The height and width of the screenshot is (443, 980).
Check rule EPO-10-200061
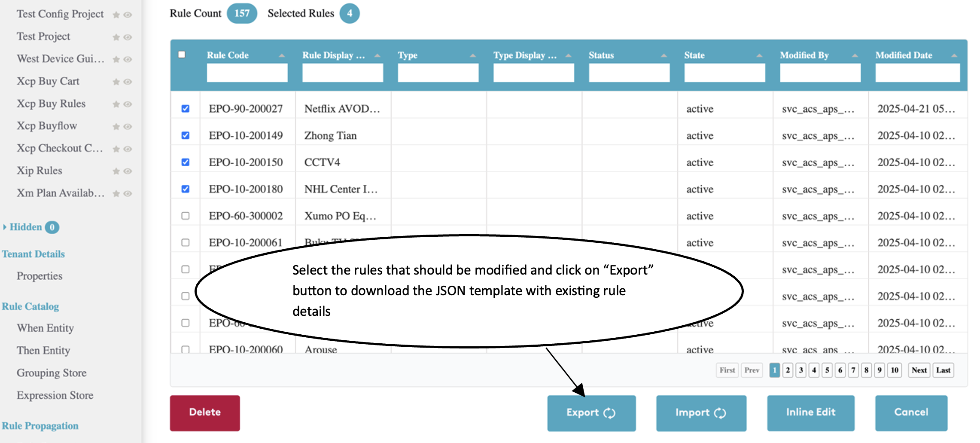(186, 242)
